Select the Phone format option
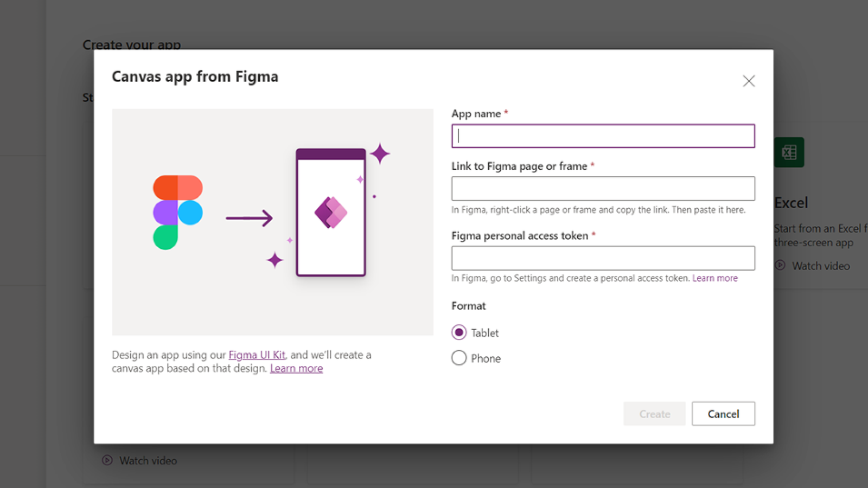This screenshot has width=868, height=488. [459, 358]
